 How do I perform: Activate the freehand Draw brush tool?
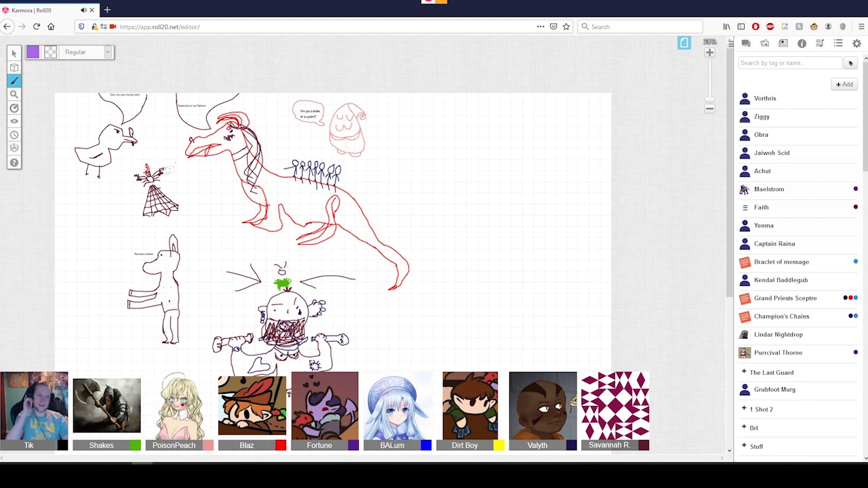[x=14, y=81]
